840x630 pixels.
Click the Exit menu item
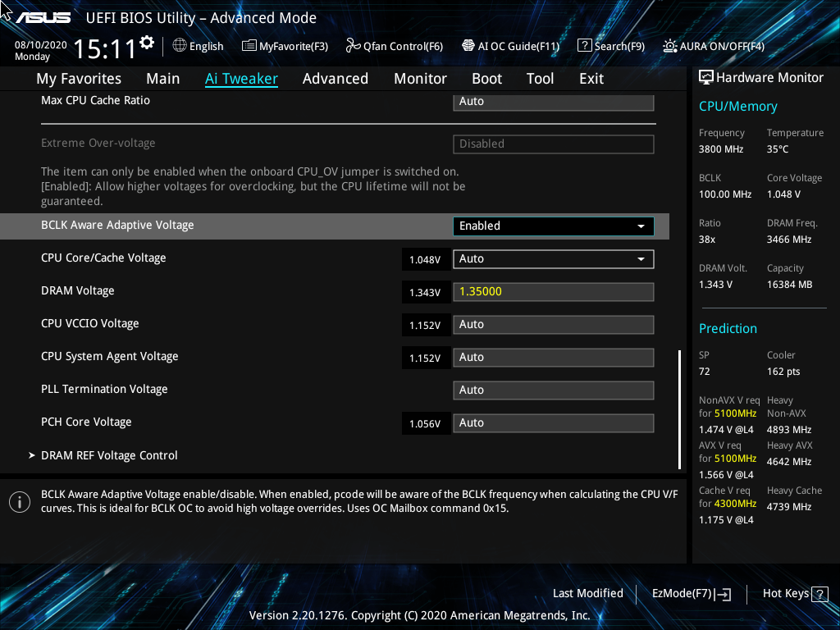click(x=591, y=78)
